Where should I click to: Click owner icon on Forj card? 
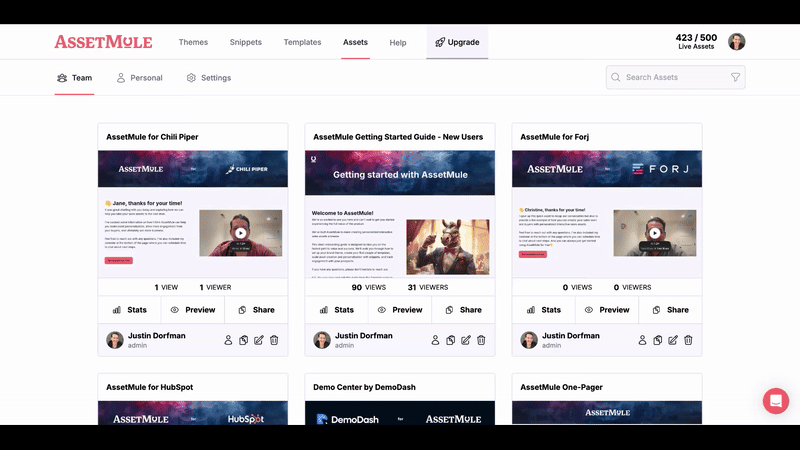642,340
